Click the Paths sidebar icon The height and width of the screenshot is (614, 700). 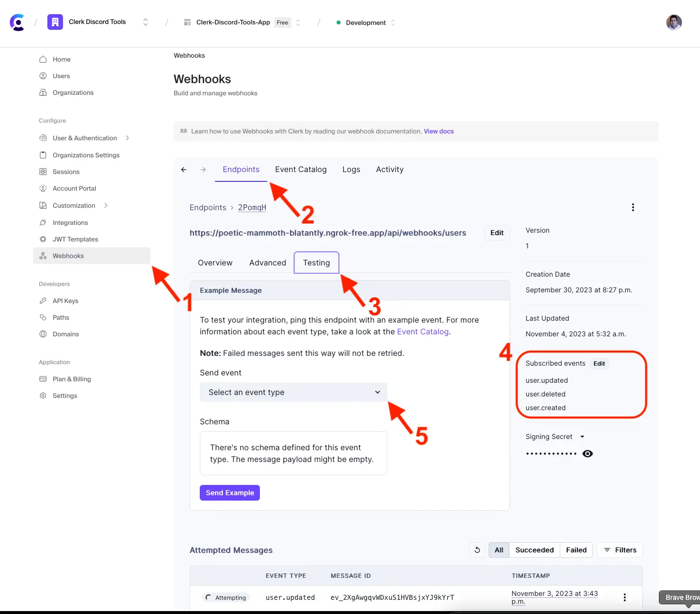tap(43, 317)
